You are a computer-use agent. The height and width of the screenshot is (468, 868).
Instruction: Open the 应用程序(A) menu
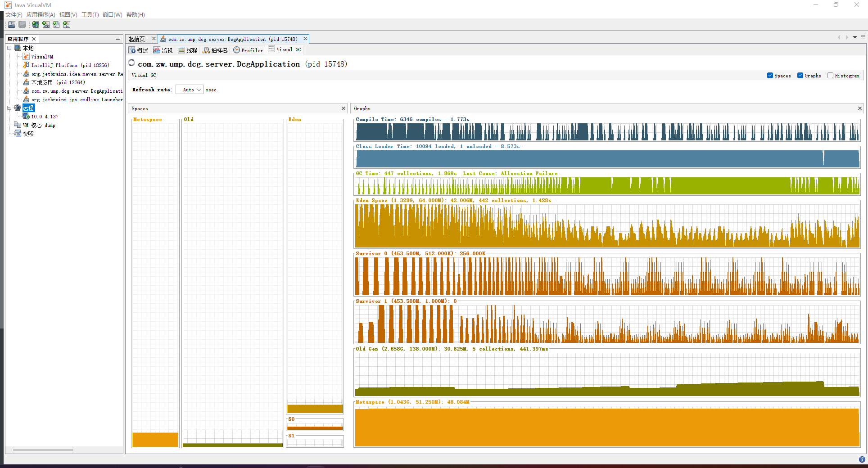(x=41, y=15)
